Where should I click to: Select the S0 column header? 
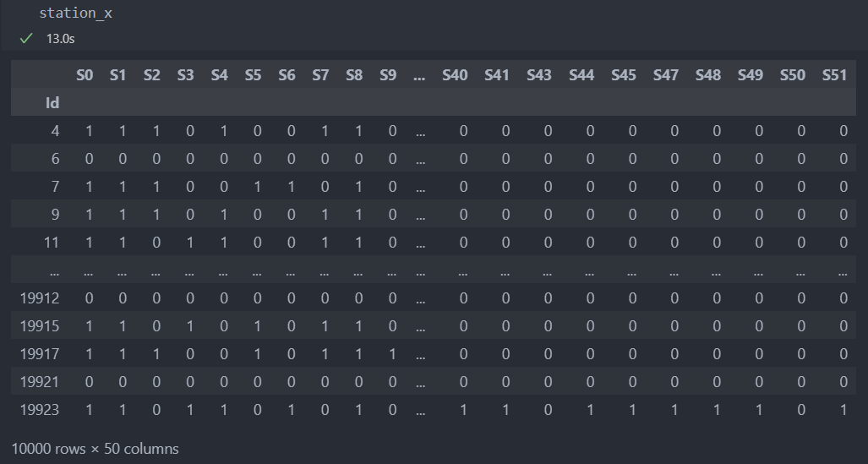(x=85, y=74)
